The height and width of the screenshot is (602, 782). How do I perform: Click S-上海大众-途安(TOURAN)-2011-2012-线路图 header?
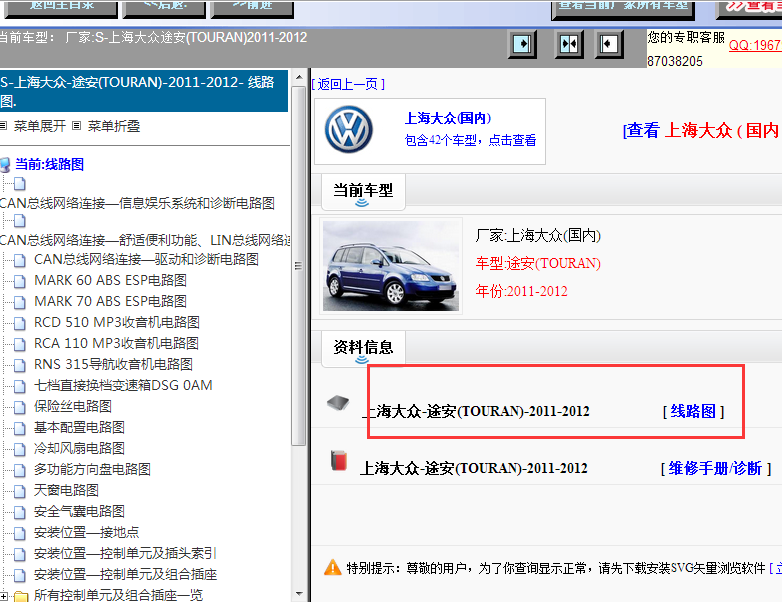click(x=144, y=91)
